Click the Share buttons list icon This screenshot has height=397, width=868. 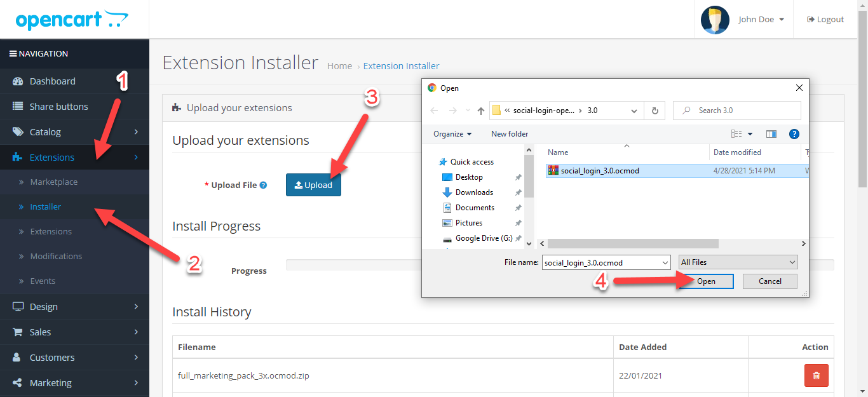(18, 107)
